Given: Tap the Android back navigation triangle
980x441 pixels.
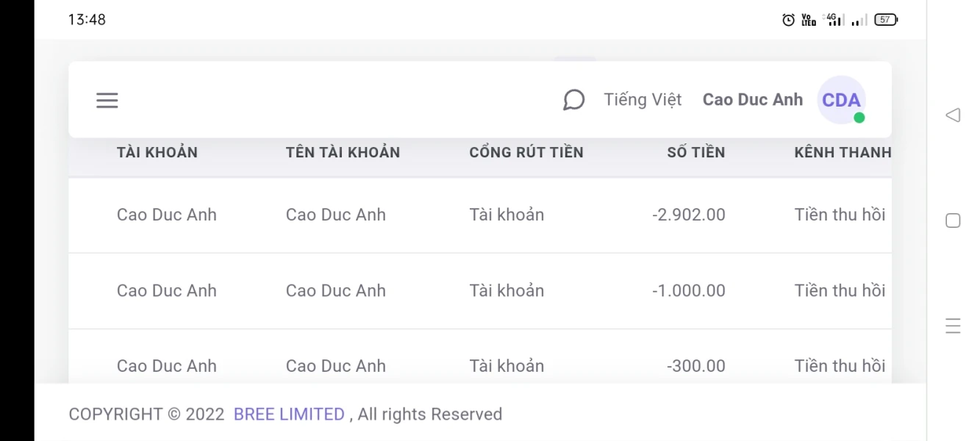Looking at the screenshot, I should (x=953, y=115).
